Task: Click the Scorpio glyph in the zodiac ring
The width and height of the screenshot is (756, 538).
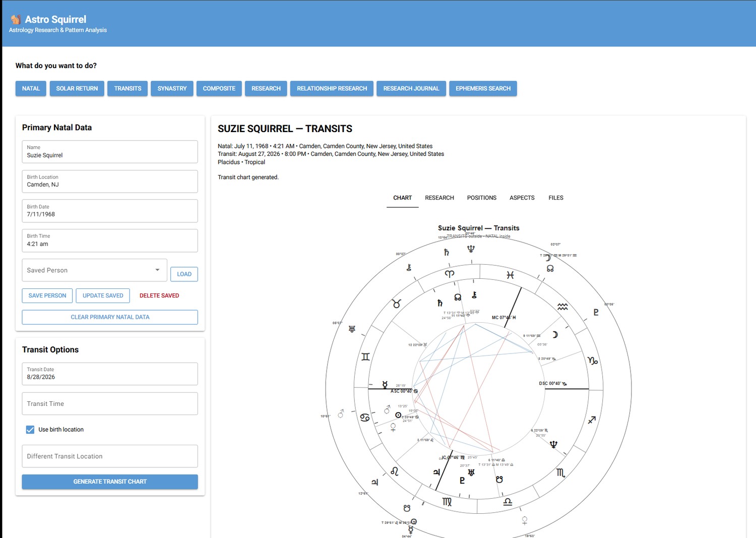Action: click(x=560, y=472)
